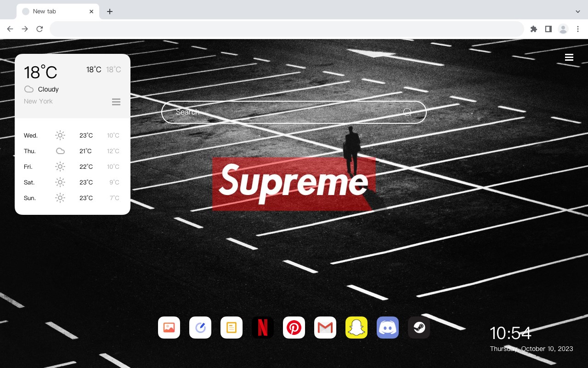Click the cloud icon beside Cloudy
This screenshot has height=368, width=588.
[29, 89]
